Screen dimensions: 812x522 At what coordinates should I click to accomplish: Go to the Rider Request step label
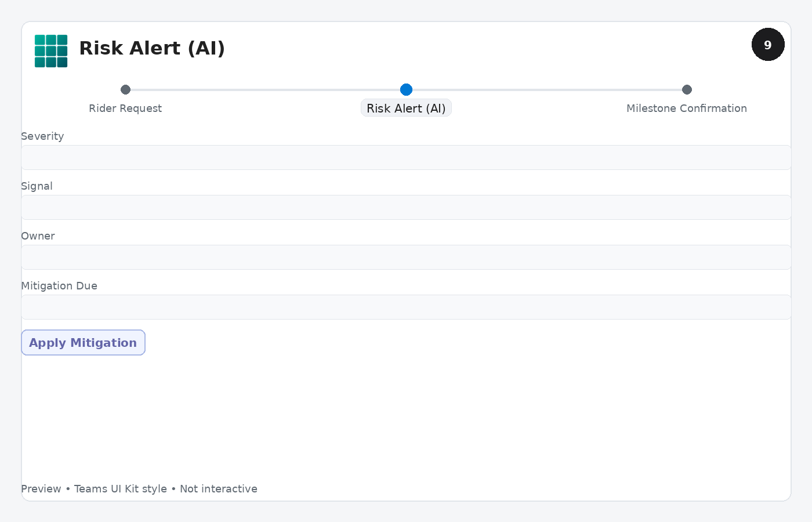[x=125, y=108]
